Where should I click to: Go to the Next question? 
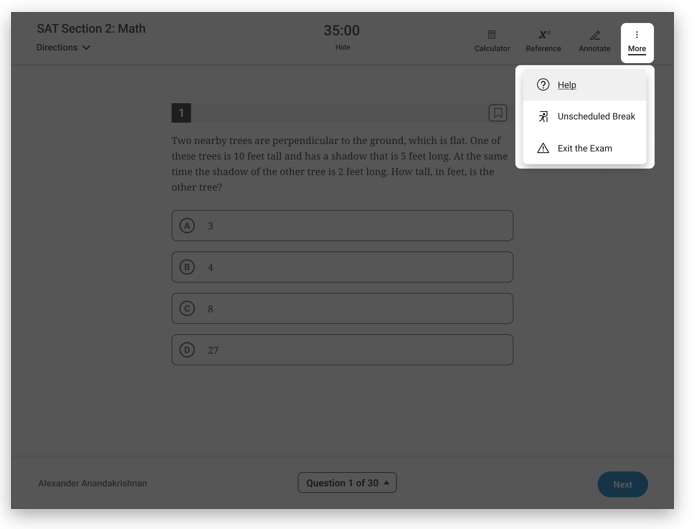point(622,485)
